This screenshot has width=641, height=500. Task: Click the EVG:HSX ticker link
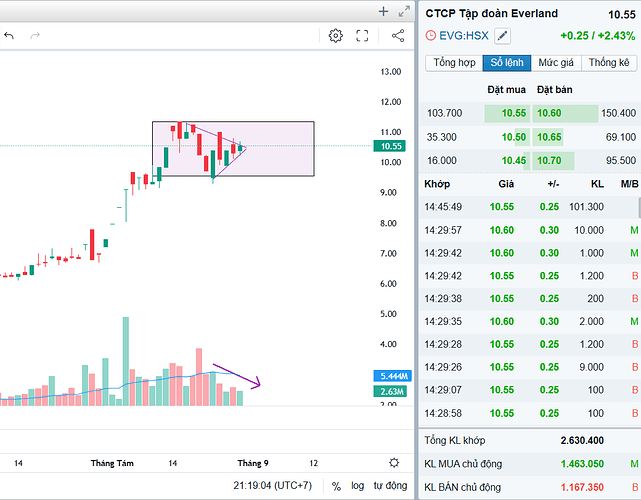coord(463,36)
